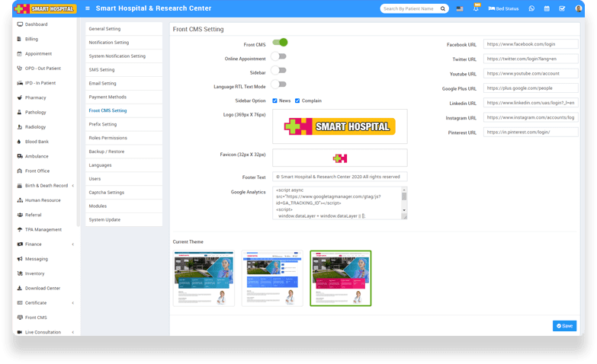
Task: Open the calendar icon in top bar
Action: point(547,8)
